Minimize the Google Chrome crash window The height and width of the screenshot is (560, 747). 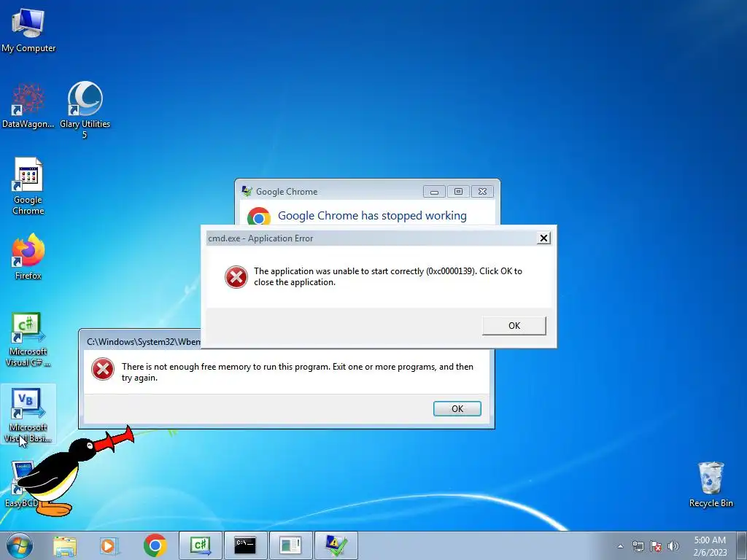434,192
